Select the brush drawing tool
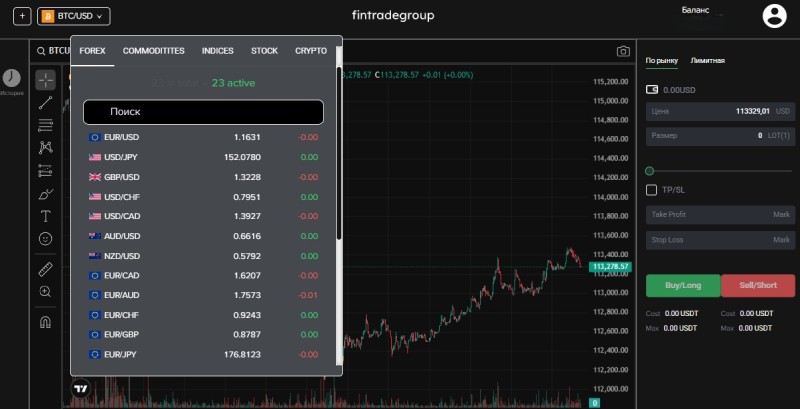The width and height of the screenshot is (800, 409). (x=45, y=194)
